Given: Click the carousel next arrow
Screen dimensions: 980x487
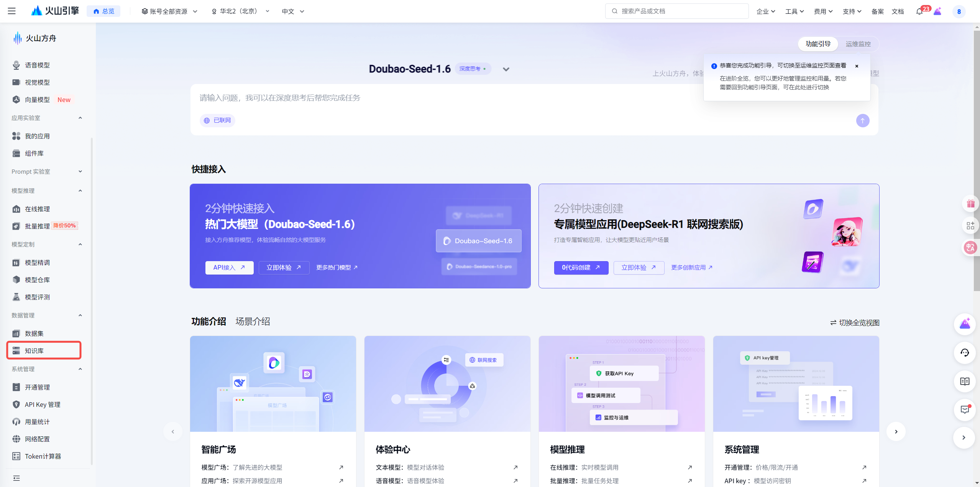Looking at the screenshot, I should pyautogui.click(x=896, y=432).
